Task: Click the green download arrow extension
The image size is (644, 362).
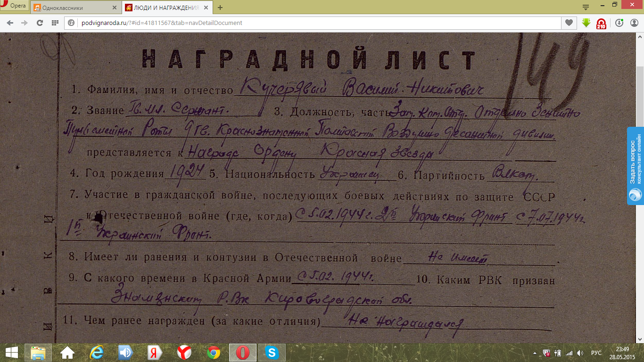Action: [x=586, y=23]
